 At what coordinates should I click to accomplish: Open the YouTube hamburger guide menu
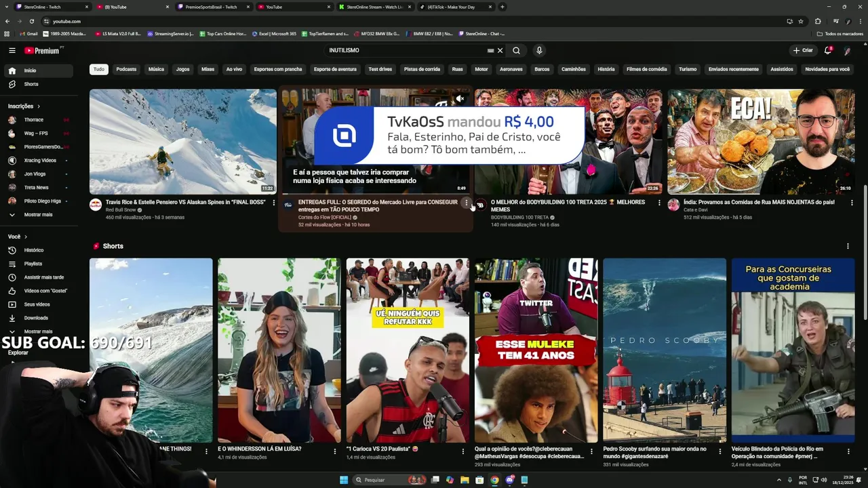12,50
